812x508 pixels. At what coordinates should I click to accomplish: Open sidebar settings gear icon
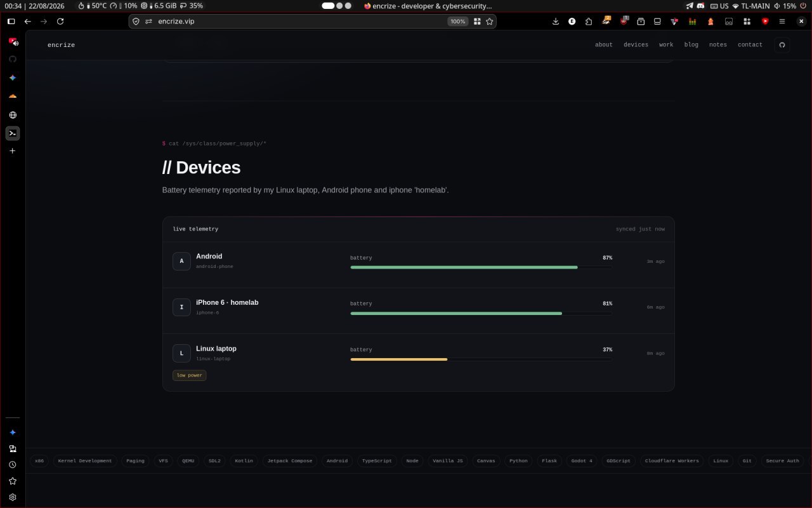click(13, 497)
